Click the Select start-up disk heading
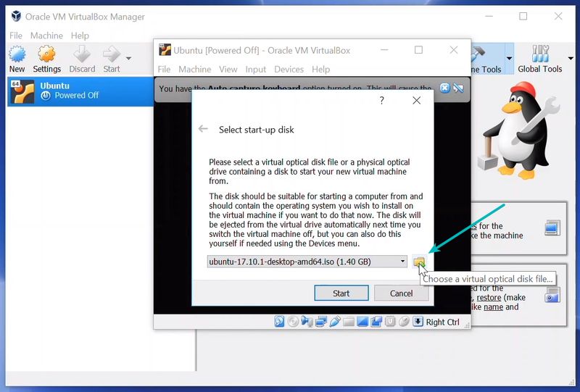 pos(257,130)
